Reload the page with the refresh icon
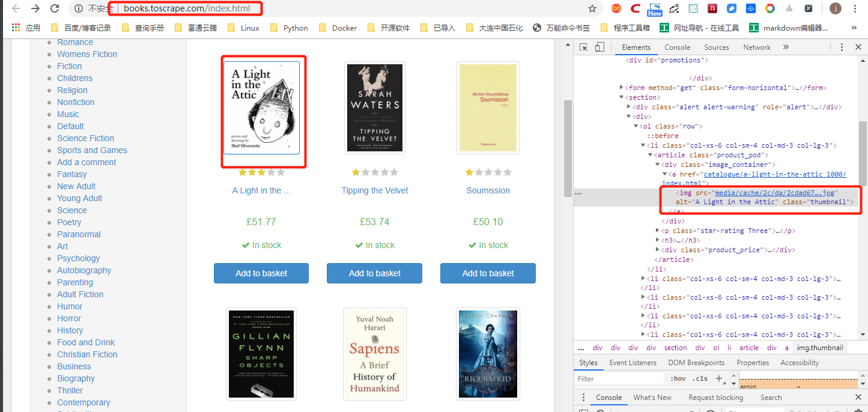The height and width of the screenshot is (412, 868). (x=55, y=8)
